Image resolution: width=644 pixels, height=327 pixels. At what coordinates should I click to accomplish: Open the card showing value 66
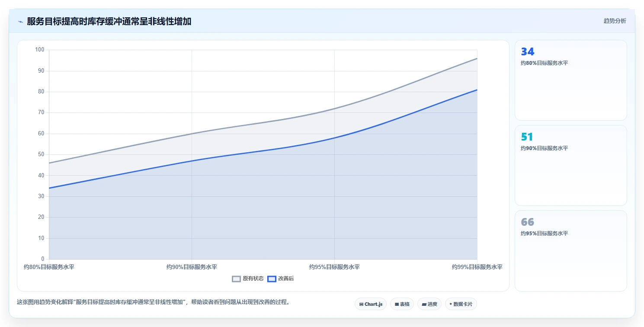(570, 251)
